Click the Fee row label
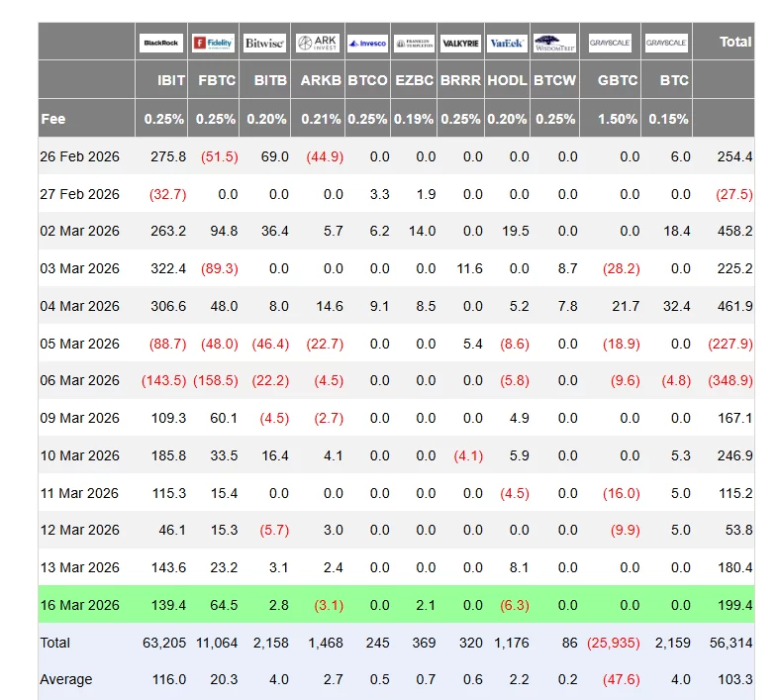The width and height of the screenshot is (779, 700). [53, 119]
